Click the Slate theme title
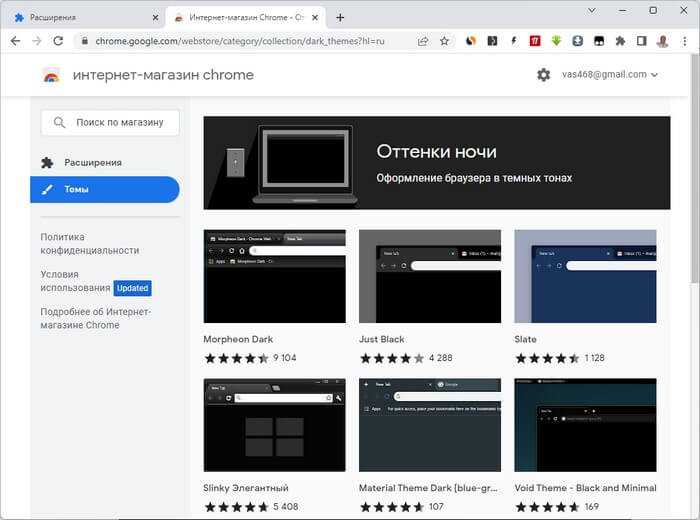This screenshot has width=700, height=520. [x=525, y=339]
